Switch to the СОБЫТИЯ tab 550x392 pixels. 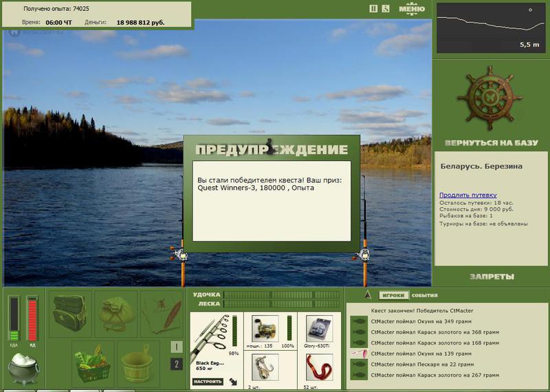pos(424,296)
